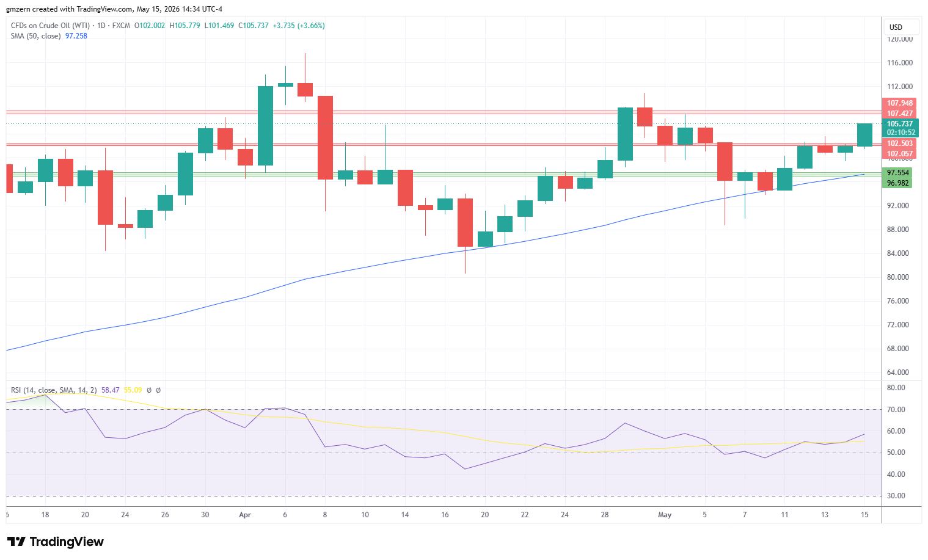Click 64.000 on the price axis
Screen dimensions: 928x560
[898, 373]
